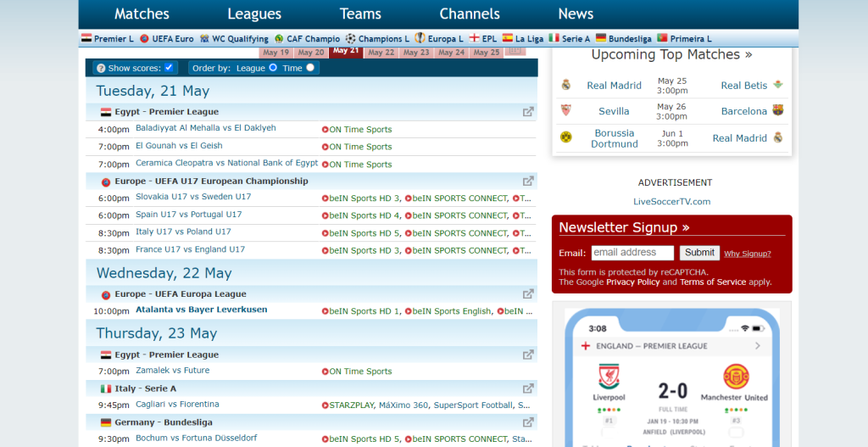Open the Channels menu
868x447 pixels.
pyautogui.click(x=470, y=14)
